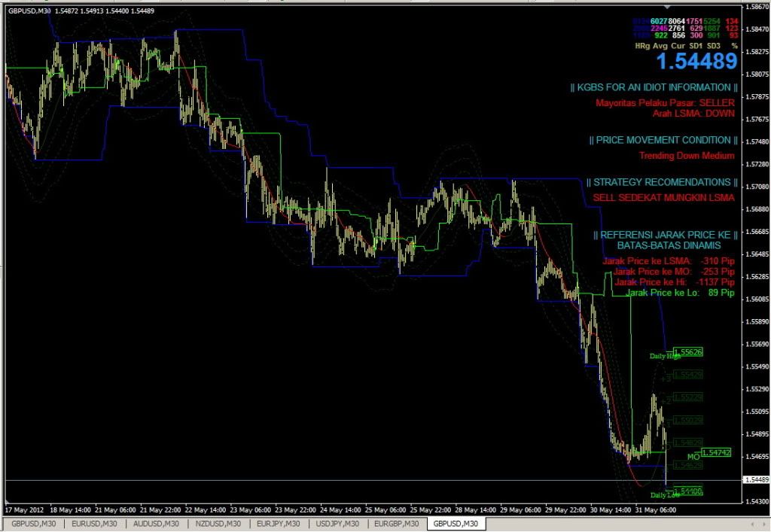Click the active GBPUSD,M30 tab

pos(456,524)
